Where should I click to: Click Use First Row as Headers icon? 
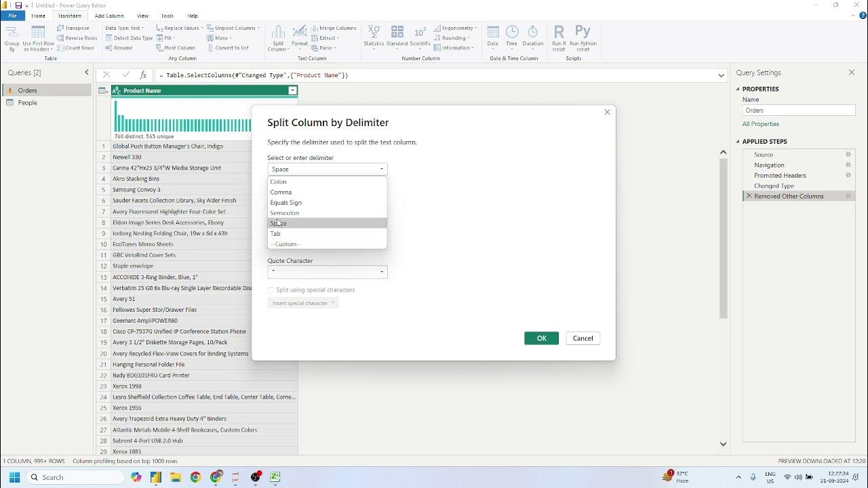(x=38, y=39)
